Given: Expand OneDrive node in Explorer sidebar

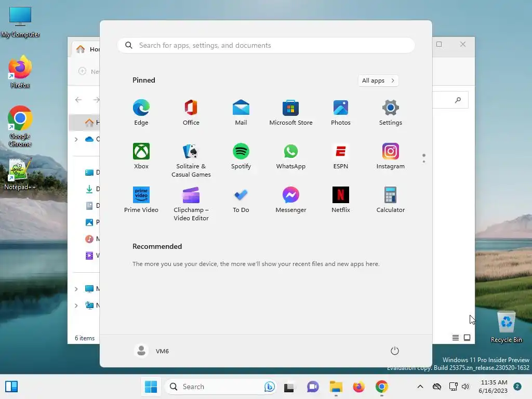Looking at the screenshot, I should (76, 139).
